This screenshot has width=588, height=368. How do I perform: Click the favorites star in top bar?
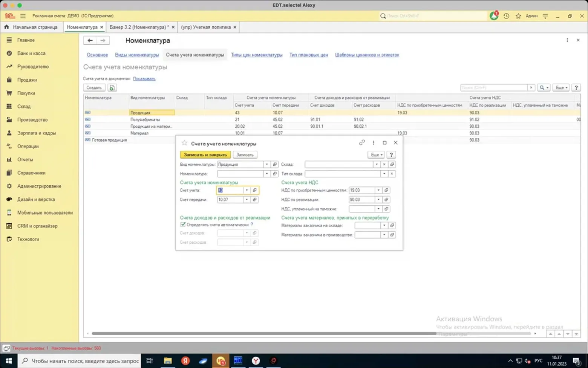518,16
